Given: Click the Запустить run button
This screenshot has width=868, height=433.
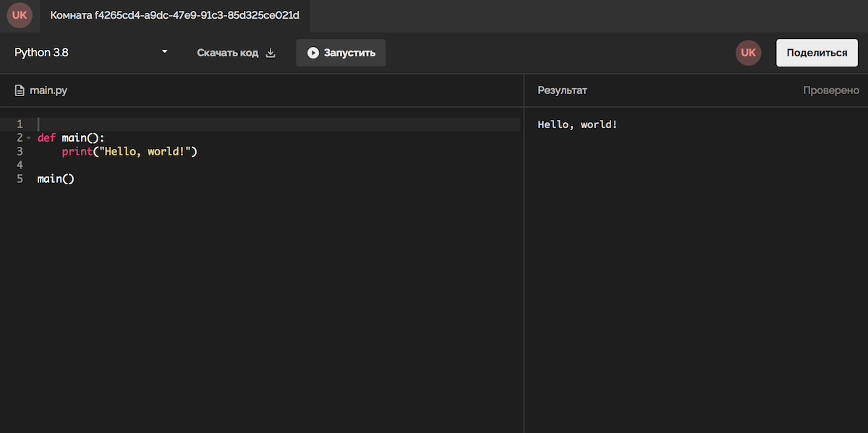Looking at the screenshot, I should point(341,53).
